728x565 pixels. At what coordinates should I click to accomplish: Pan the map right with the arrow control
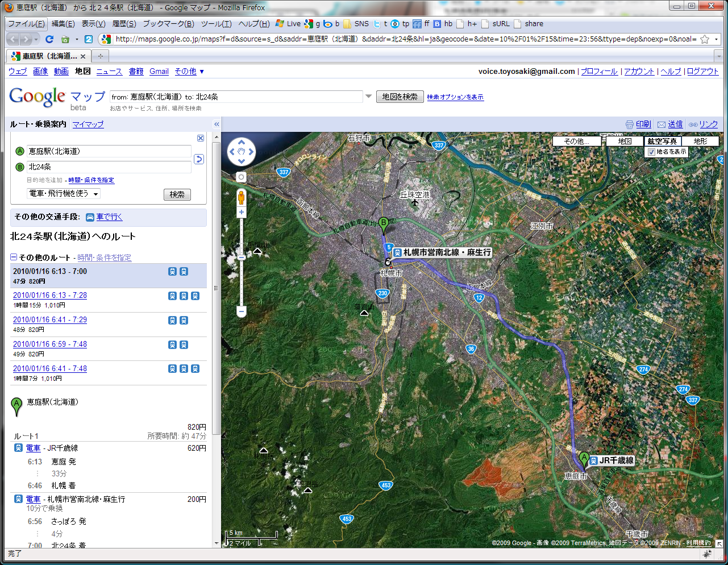pyautogui.click(x=251, y=152)
